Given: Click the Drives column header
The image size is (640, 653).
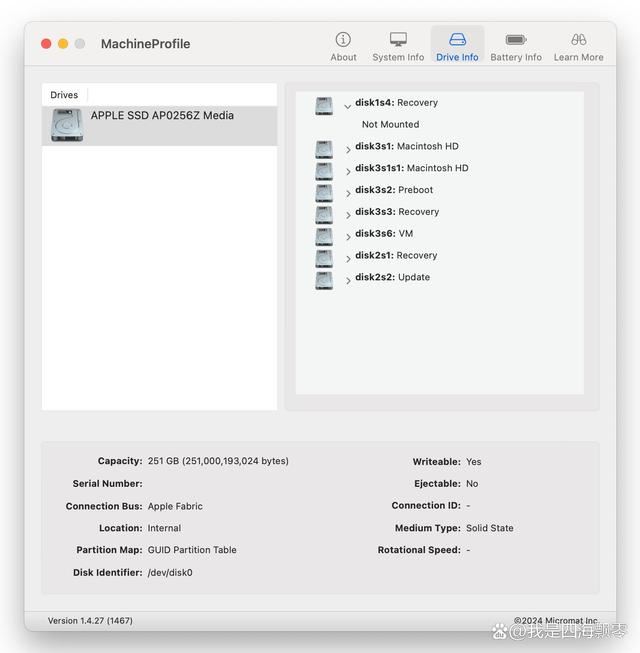Looking at the screenshot, I should click(x=64, y=95).
